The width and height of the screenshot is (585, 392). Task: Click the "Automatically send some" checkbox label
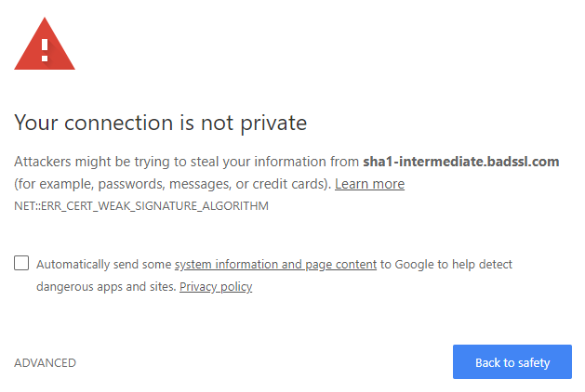(x=104, y=264)
